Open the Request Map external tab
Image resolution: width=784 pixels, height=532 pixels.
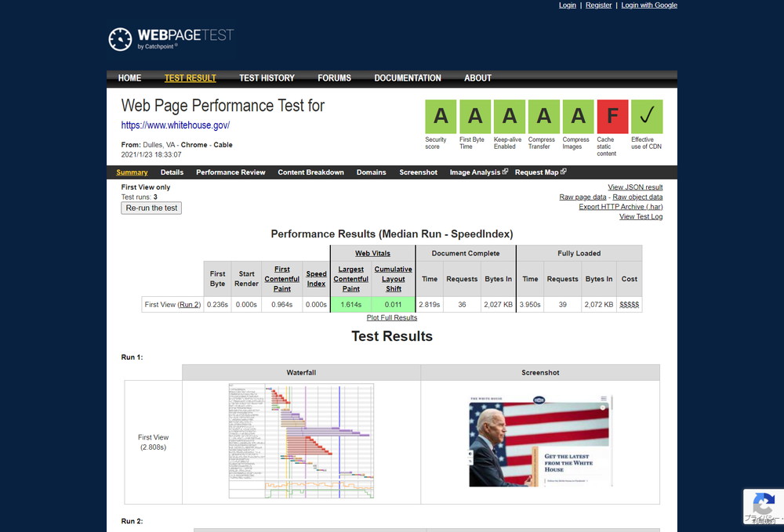[540, 172]
